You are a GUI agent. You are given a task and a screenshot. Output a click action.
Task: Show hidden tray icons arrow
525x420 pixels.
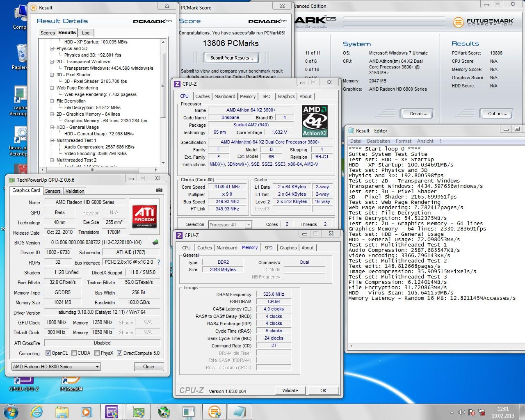(x=452, y=412)
